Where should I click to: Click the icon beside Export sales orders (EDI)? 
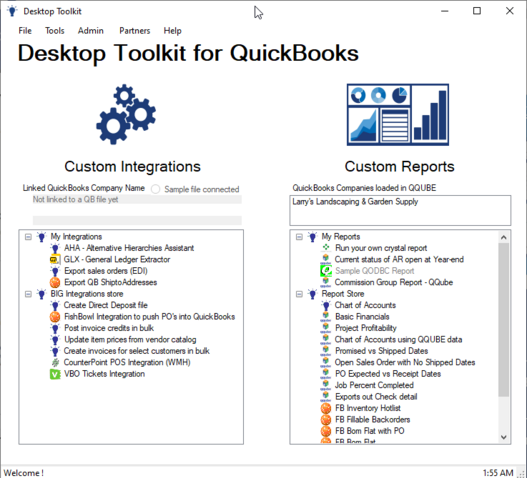(55, 271)
